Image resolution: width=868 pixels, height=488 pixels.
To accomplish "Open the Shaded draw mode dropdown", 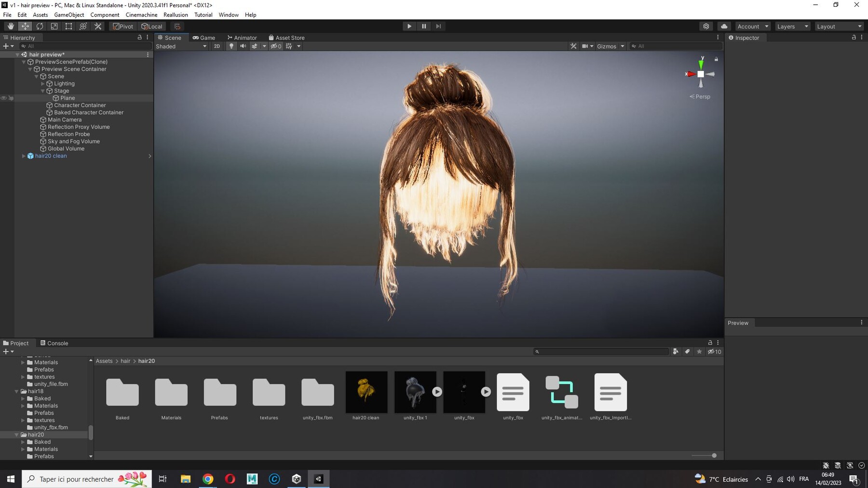I will (181, 46).
